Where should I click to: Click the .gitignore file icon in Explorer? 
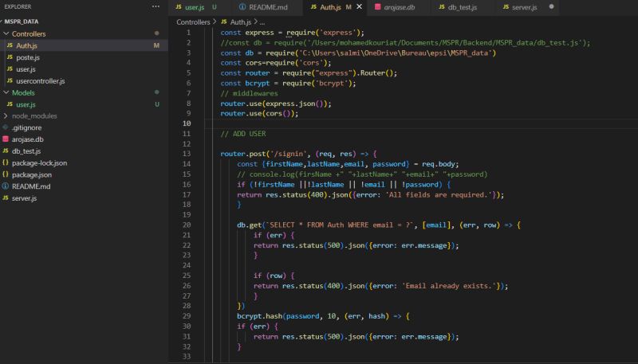pyautogui.click(x=6, y=127)
